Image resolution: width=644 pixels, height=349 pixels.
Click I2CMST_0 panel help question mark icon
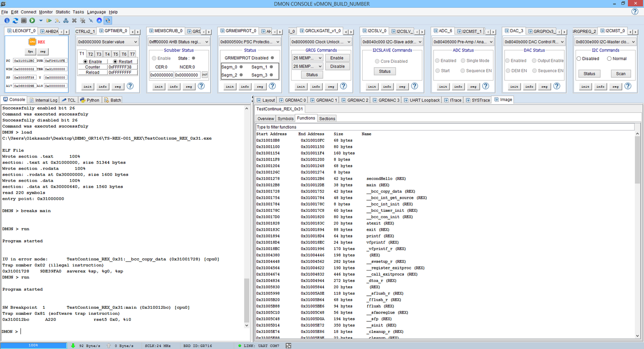(x=628, y=86)
